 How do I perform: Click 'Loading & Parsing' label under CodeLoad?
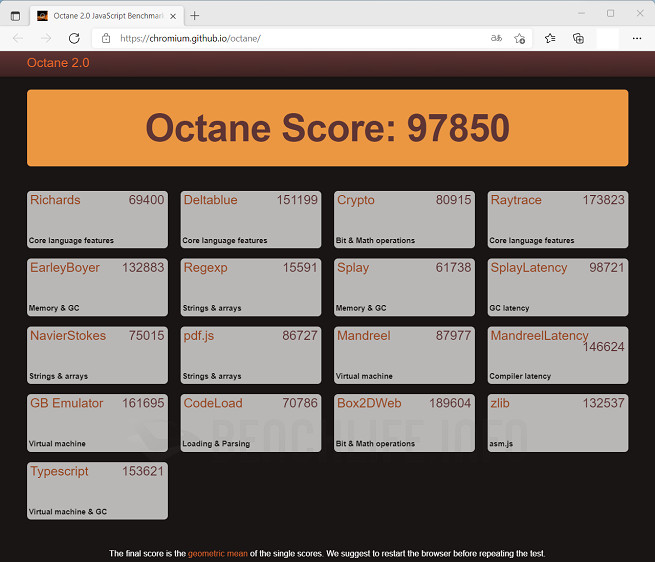coord(216,444)
